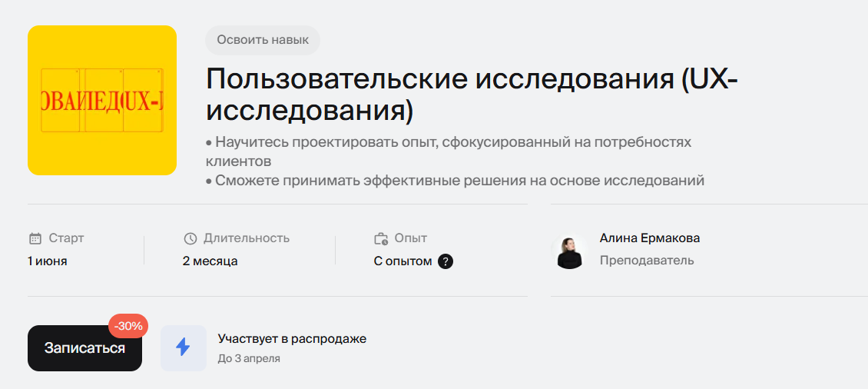Click the calendar icon next to Старт
Screen dimensions: 868x389
point(35,238)
